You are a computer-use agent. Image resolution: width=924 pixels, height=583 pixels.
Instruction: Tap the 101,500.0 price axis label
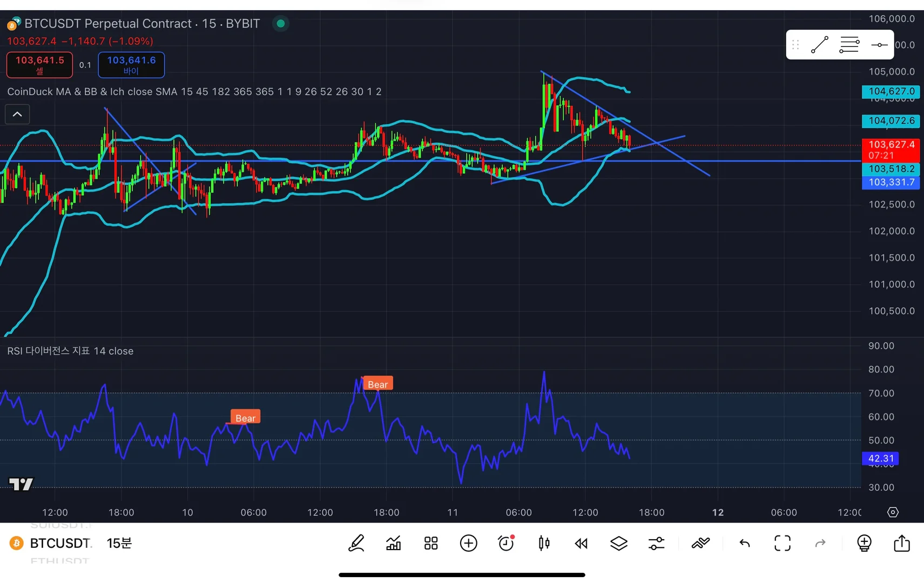[892, 257]
